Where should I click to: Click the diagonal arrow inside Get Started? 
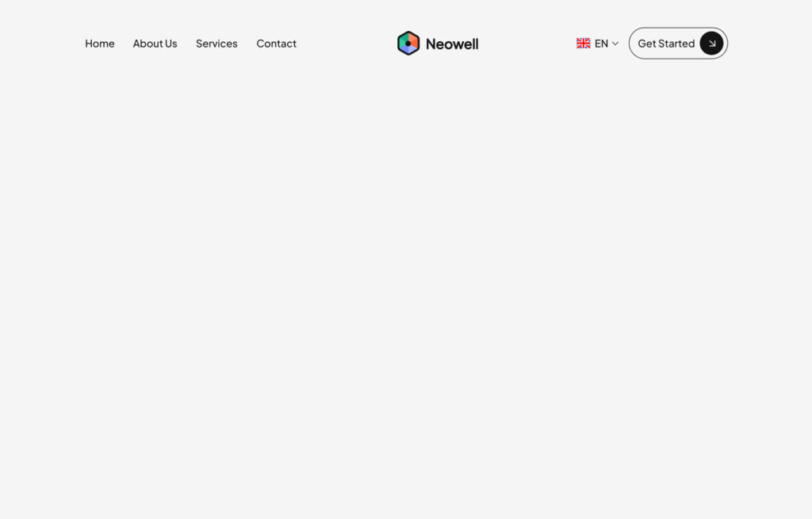tap(711, 44)
